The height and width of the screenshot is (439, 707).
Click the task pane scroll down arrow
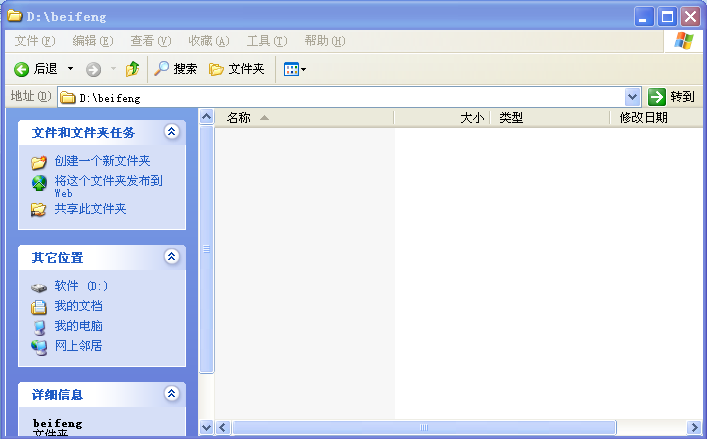(207, 427)
